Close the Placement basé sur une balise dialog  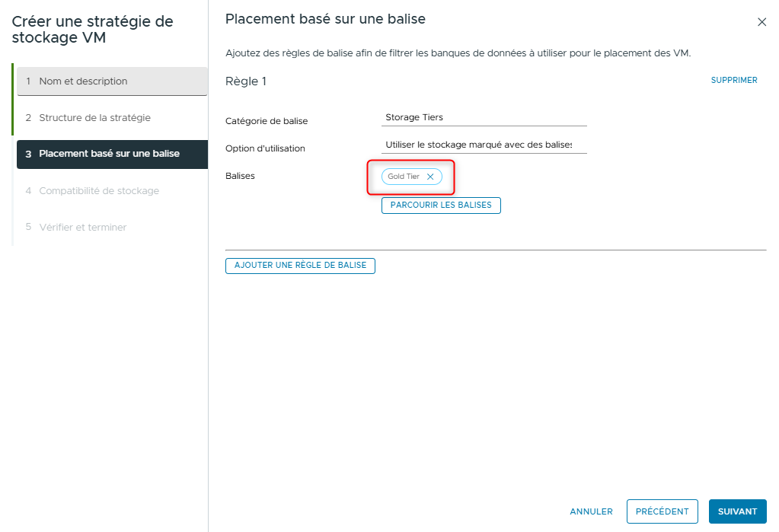tap(761, 22)
